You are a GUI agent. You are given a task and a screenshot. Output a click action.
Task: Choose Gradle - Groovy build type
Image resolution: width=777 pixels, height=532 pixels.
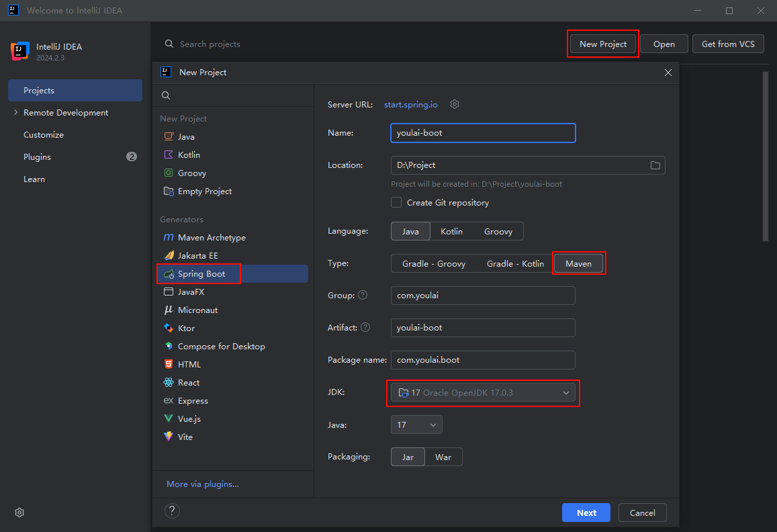434,264
